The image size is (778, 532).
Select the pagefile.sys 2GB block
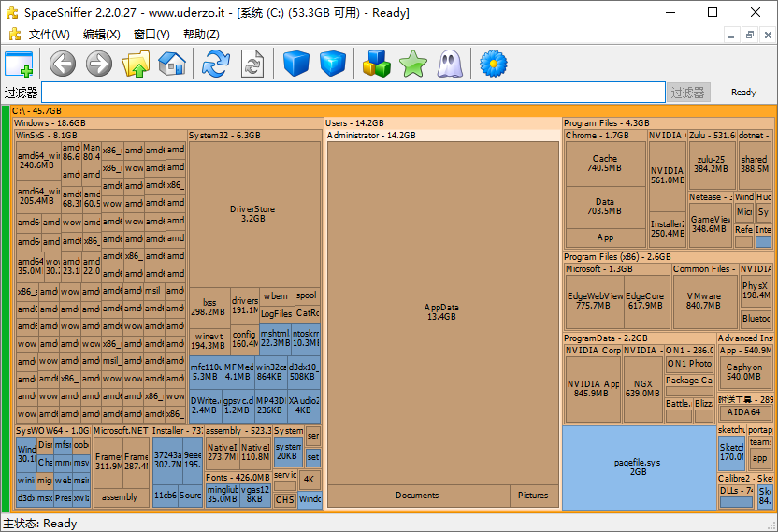(x=637, y=467)
